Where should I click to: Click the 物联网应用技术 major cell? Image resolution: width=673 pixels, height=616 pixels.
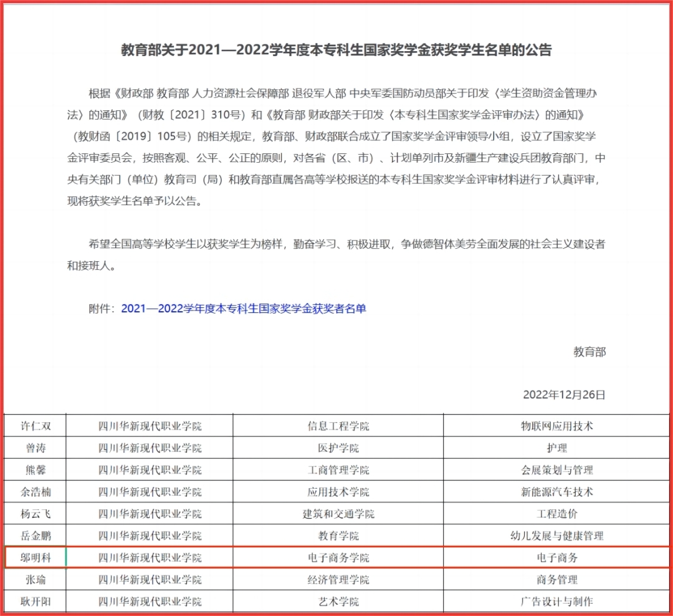pos(556,426)
